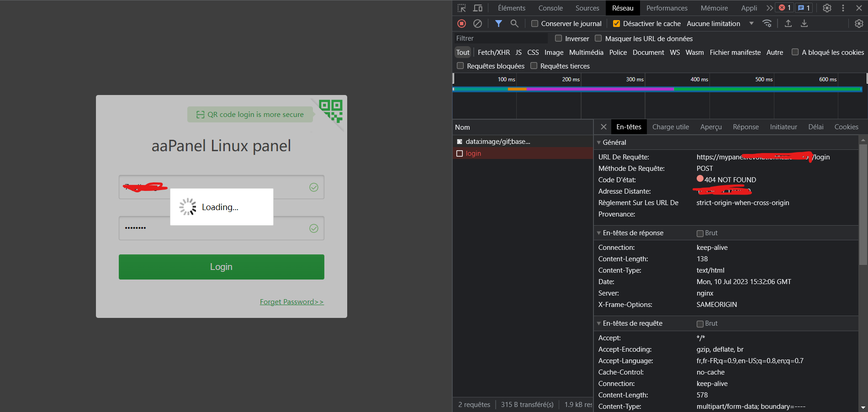This screenshot has height=412, width=868.
Task: Open network conditions wifi icon
Action: [767, 23]
